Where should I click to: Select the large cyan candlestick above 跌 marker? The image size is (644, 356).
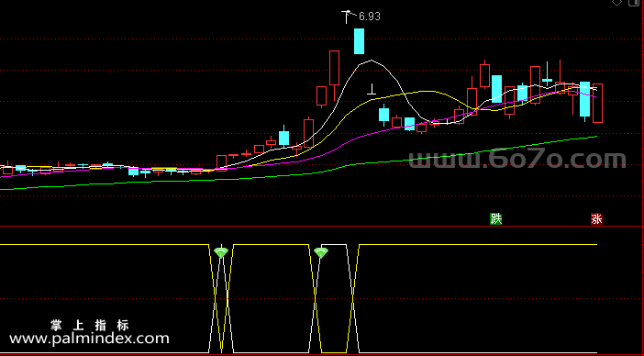[496, 89]
